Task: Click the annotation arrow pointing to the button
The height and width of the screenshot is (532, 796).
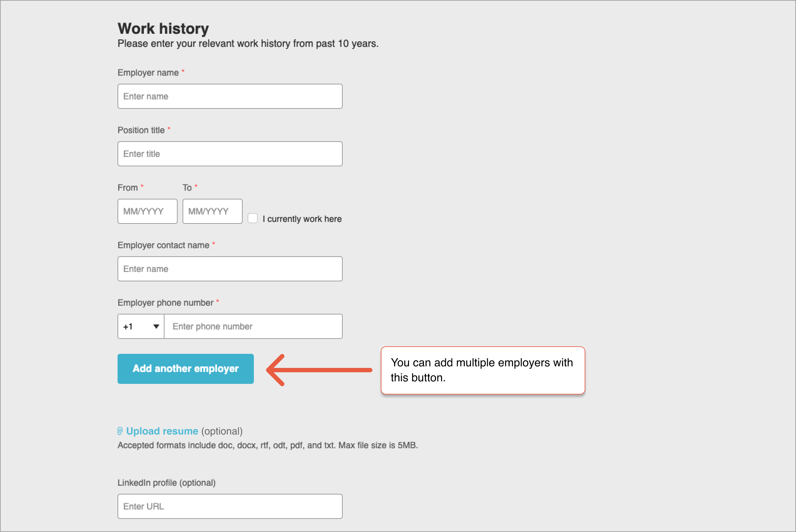Action: tap(319, 370)
